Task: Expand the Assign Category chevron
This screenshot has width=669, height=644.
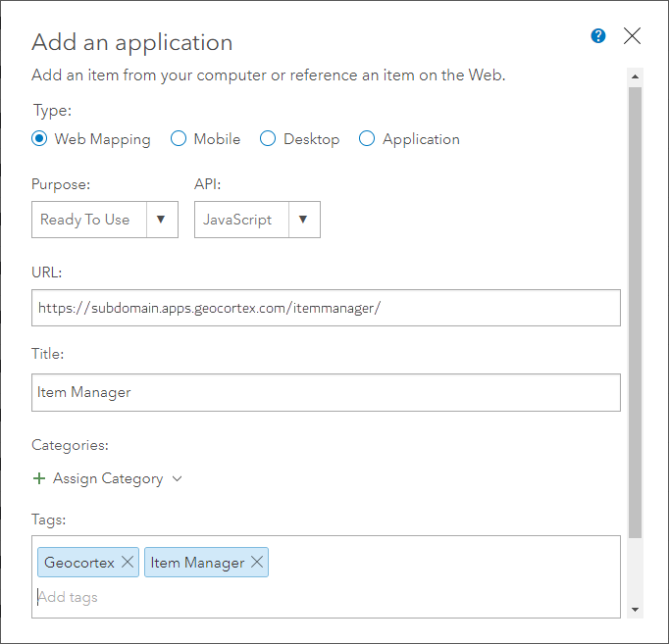Action: 178,478
